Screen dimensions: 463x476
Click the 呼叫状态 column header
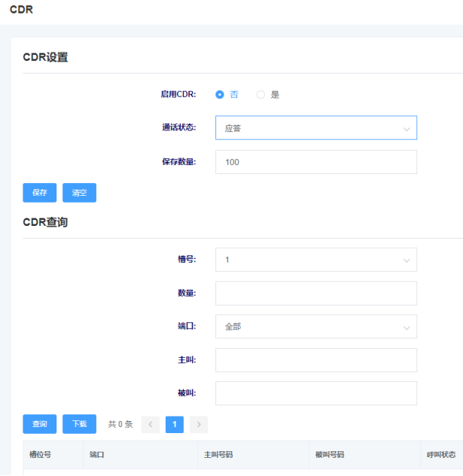(x=441, y=455)
